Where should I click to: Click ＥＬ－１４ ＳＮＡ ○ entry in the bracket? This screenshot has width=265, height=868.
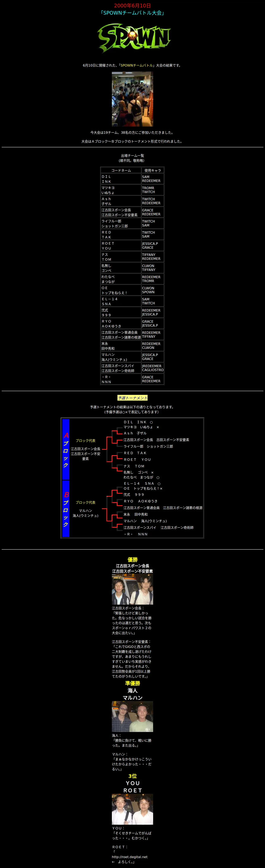[x=142, y=483]
